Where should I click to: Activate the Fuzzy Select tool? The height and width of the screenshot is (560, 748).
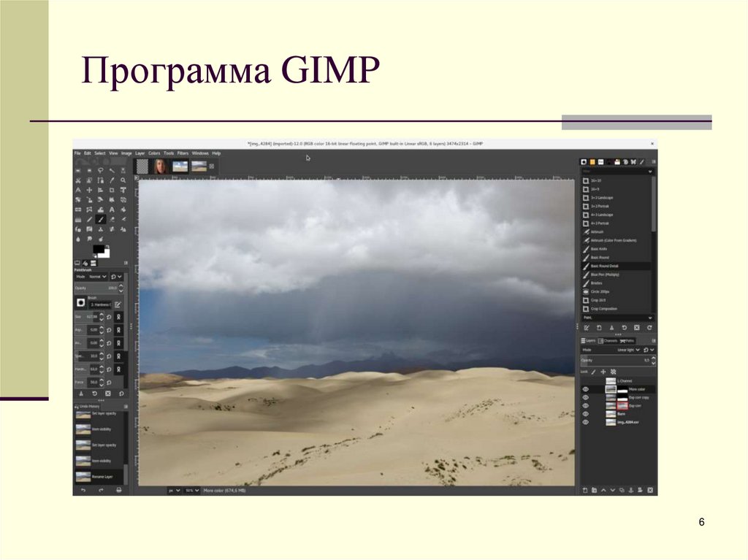pyautogui.click(x=112, y=170)
